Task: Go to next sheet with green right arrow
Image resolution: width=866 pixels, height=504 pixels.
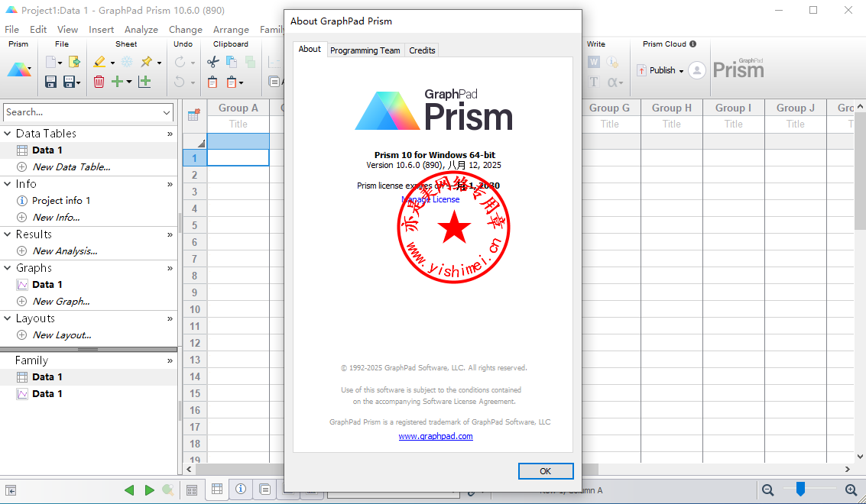Action: click(149, 490)
